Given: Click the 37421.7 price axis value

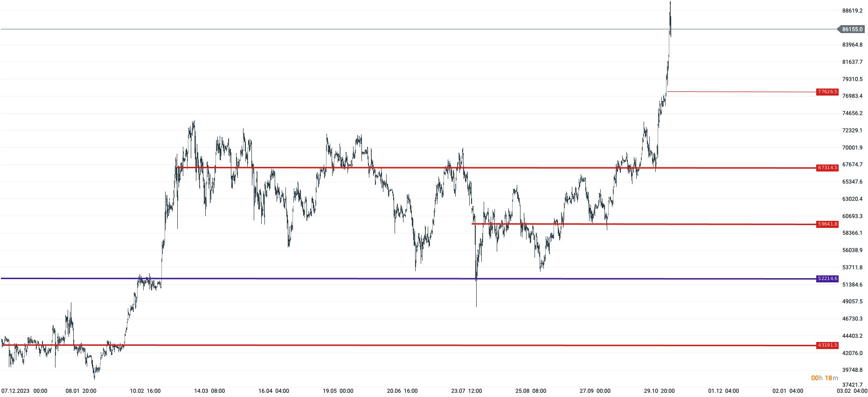Looking at the screenshot, I should click(x=852, y=385).
